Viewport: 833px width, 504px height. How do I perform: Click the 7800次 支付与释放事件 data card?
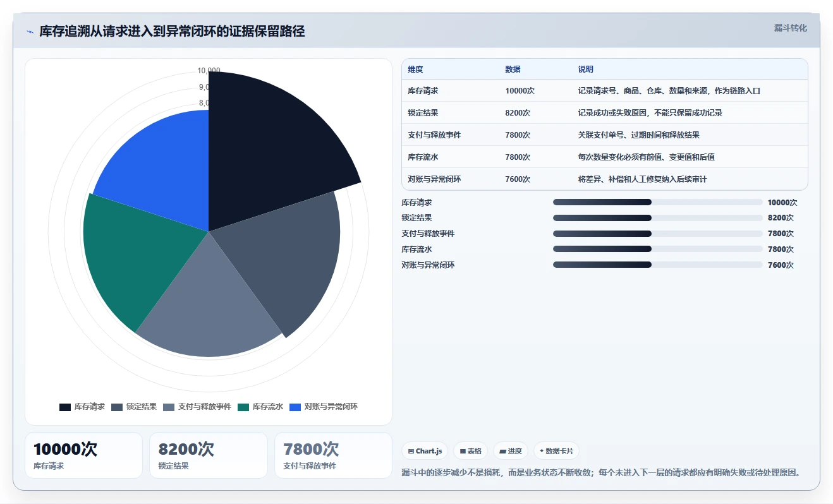tap(334, 455)
